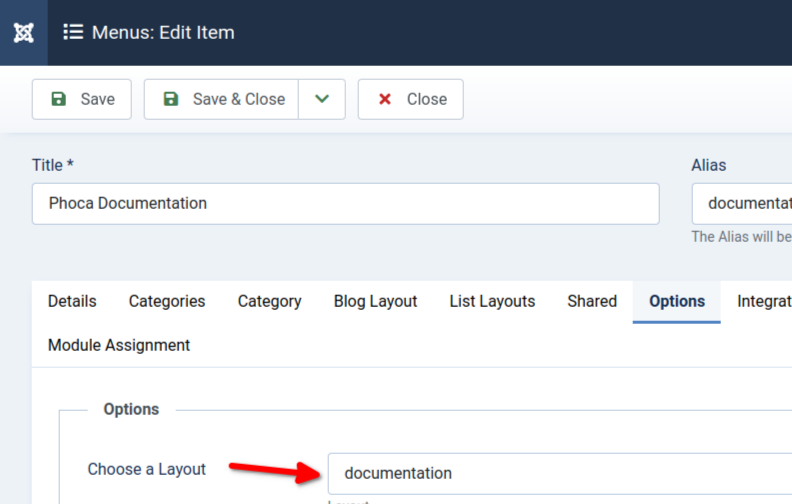This screenshot has height=504, width=792.
Task: Switch to the Module Assignment tab
Action: [119, 345]
